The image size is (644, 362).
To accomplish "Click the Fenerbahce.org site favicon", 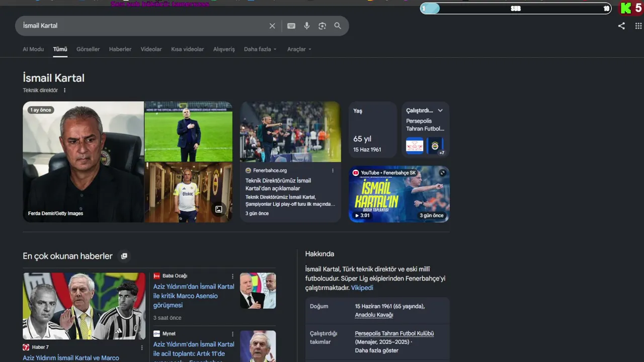I will point(248,170).
